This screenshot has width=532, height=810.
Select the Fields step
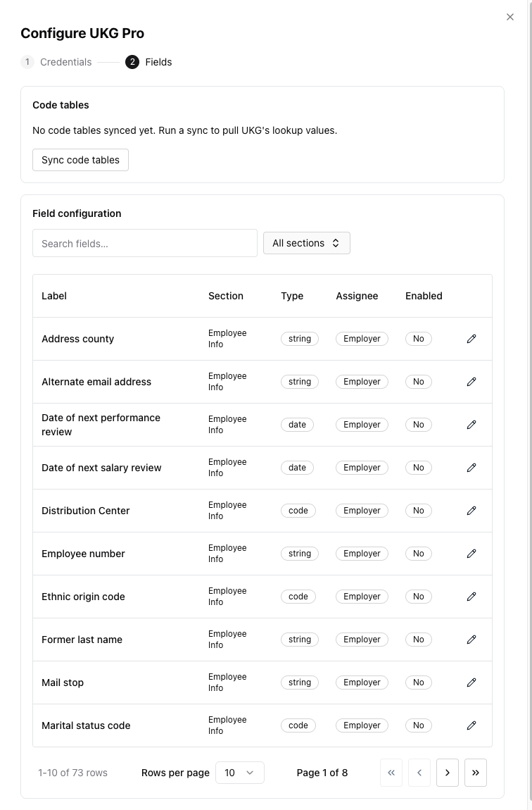point(148,62)
